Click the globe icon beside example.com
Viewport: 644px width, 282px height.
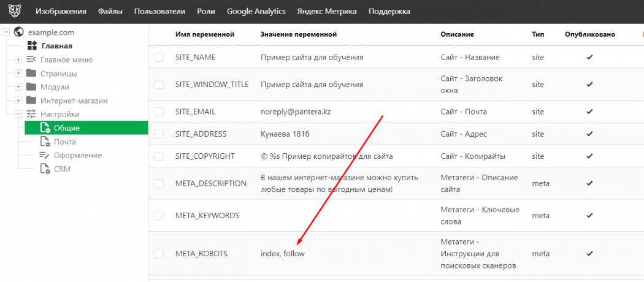[18, 32]
